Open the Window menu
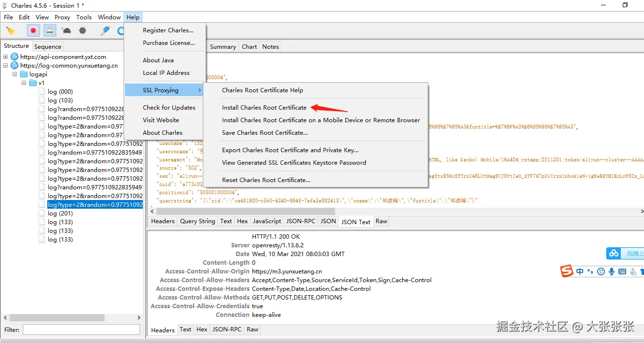This screenshot has height=343, width=644. pyautogui.click(x=110, y=17)
